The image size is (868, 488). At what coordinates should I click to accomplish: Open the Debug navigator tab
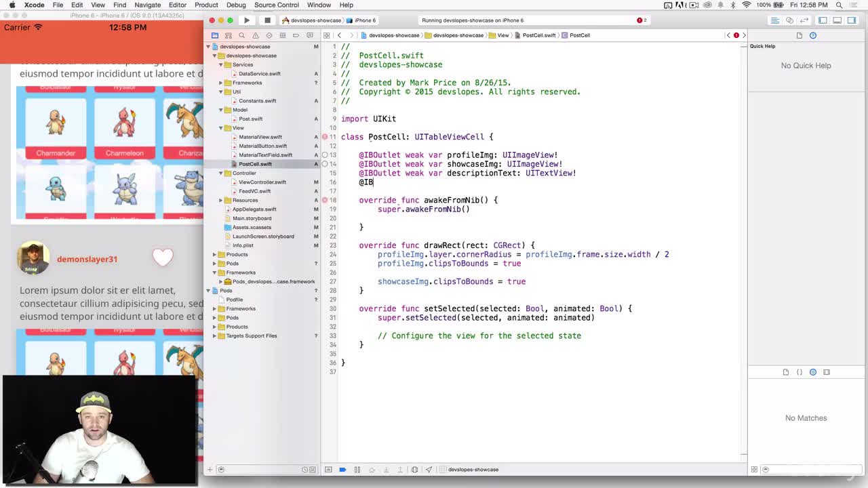[x=283, y=35]
